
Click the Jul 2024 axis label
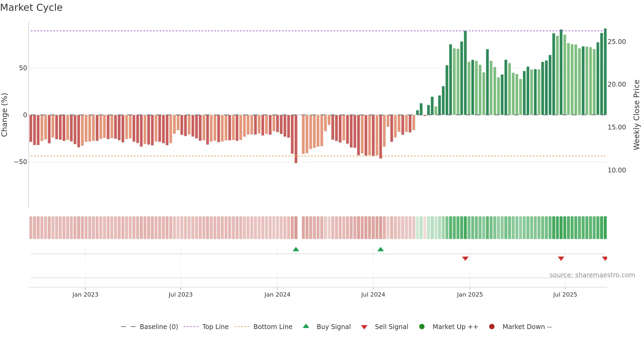click(x=373, y=294)
